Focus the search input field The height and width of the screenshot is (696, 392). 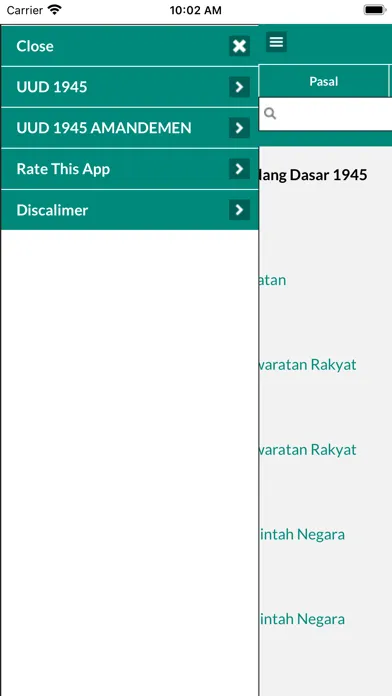(325, 114)
